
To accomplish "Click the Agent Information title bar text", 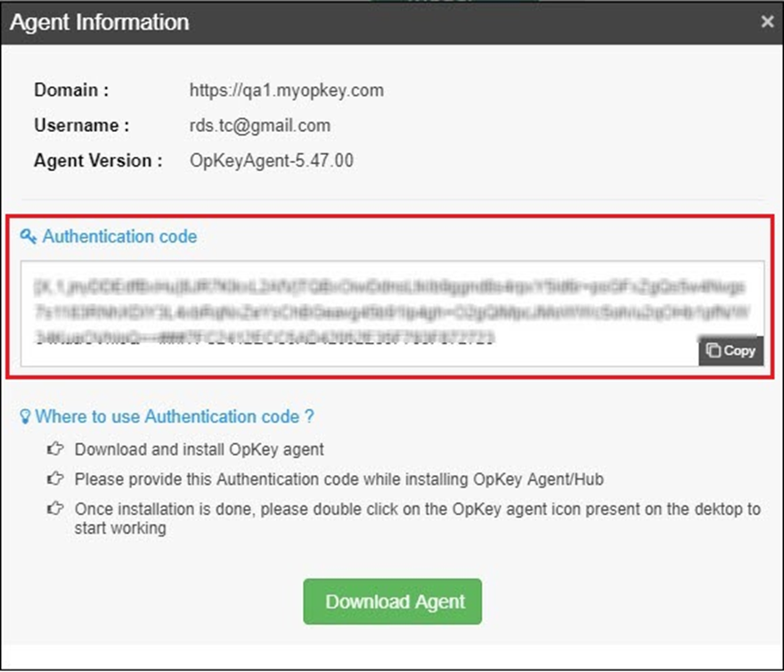I will coord(99,22).
